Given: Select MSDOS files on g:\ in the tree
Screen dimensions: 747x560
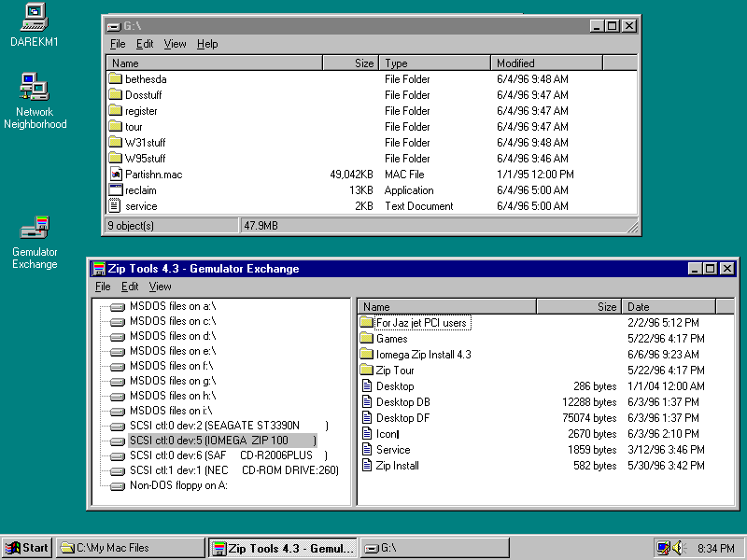Looking at the screenshot, I should coord(173,381).
